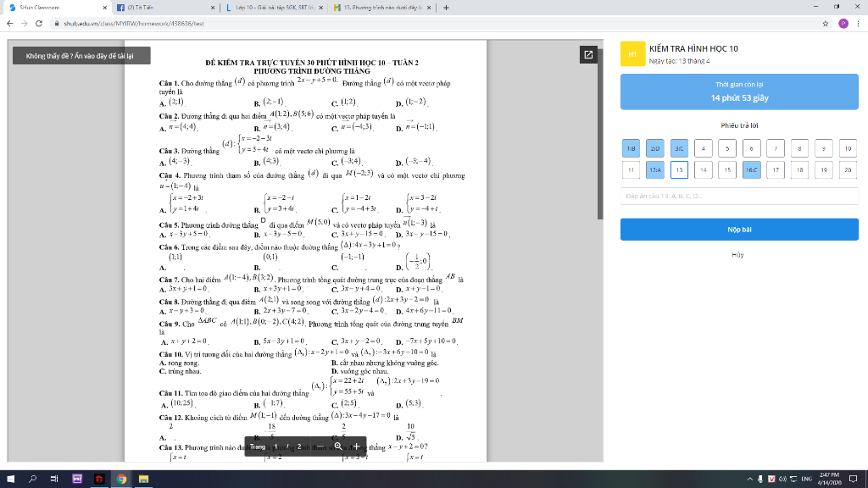Click the KIỂM TRA HÌNH HỌC 10 title
This screenshot has height=488, width=868.
[693, 48]
